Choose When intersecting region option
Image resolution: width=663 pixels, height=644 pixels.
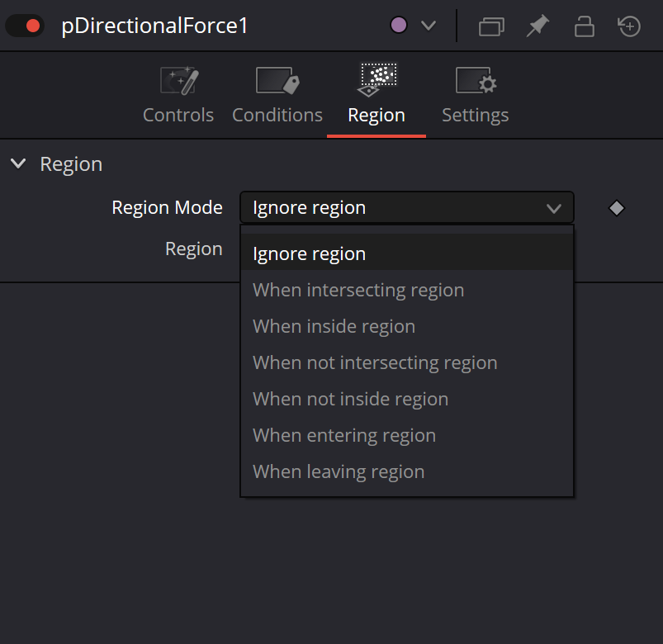tap(407, 290)
